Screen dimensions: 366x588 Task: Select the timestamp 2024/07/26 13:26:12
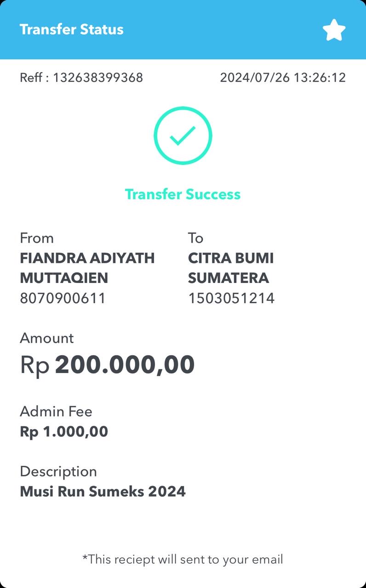(x=283, y=78)
